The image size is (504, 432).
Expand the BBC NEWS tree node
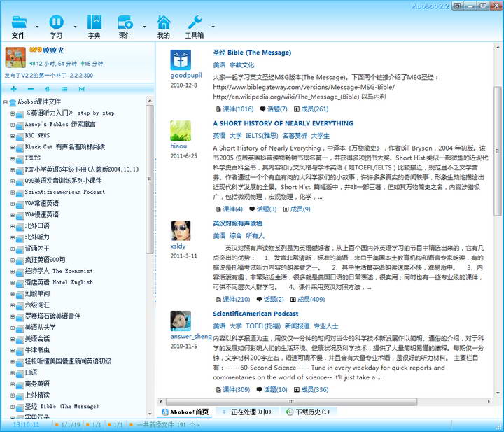coord(13,136)
